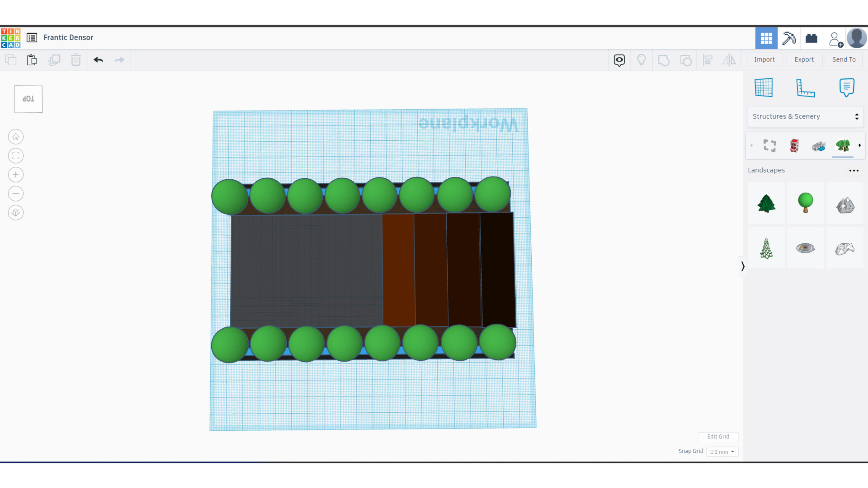Open the Notes tool
Screen dimensions: 868x488
[x=846, y=88]
